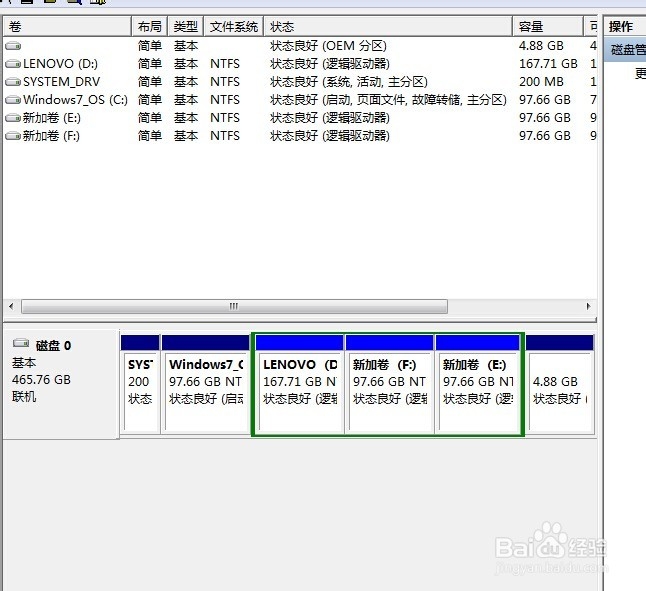This screenshot has height=591, width=646.
Task: Click the scroll-right arrow of the volume list
Action: pos(588,306)
